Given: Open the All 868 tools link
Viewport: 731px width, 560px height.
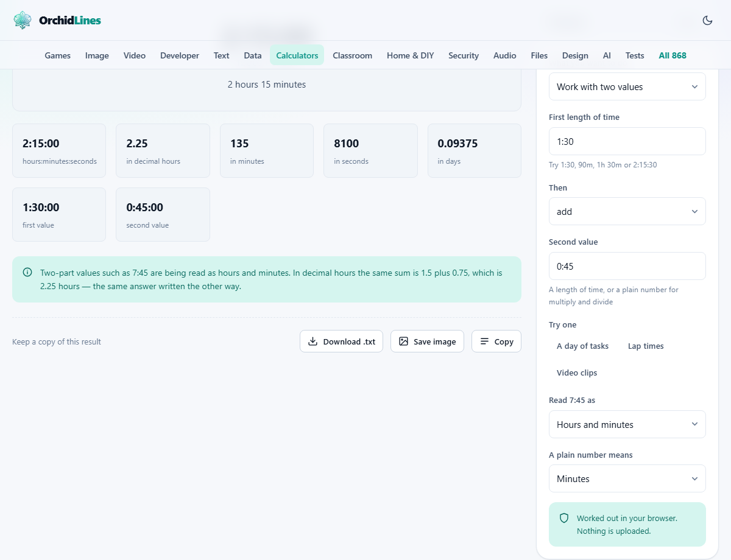Looking at the screenshot, I should 673,55.
